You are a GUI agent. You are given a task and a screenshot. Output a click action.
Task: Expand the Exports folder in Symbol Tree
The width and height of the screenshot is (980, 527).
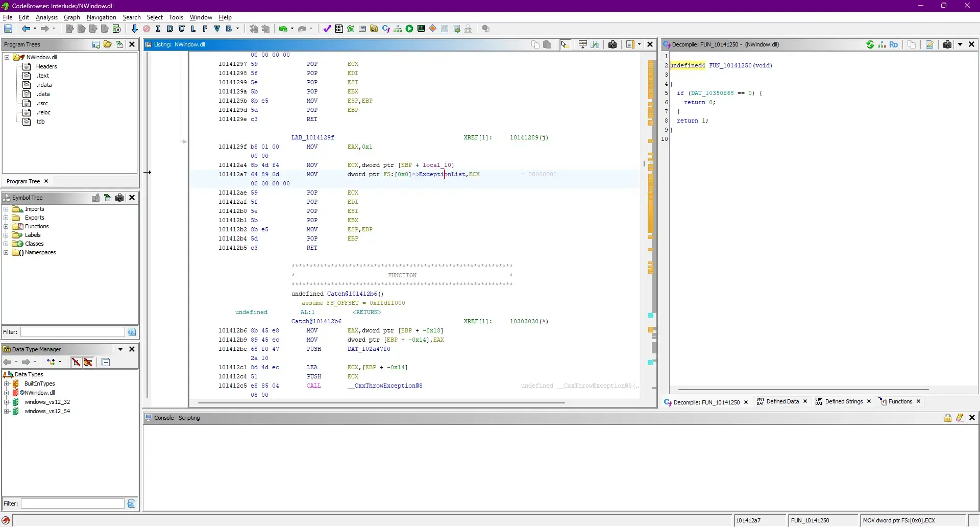click(x=6, y=218)
